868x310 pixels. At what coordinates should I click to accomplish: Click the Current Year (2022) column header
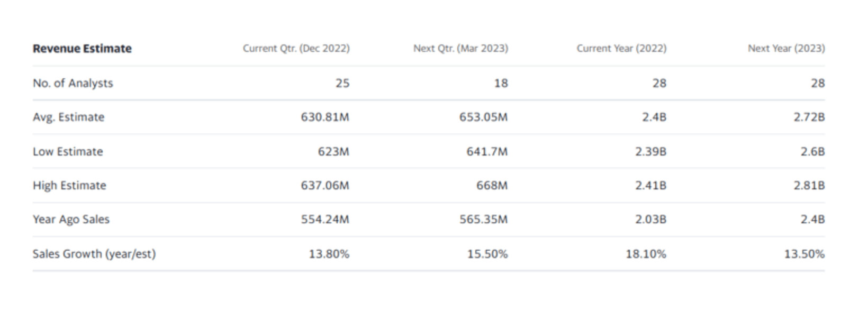tap(621, 49)
